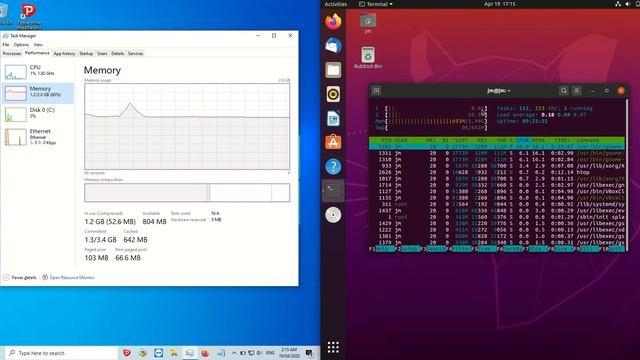This screenshot has height=360, width=640.
Task: Select the Terminal icon in the dock
Action: [x=333, y=191]
